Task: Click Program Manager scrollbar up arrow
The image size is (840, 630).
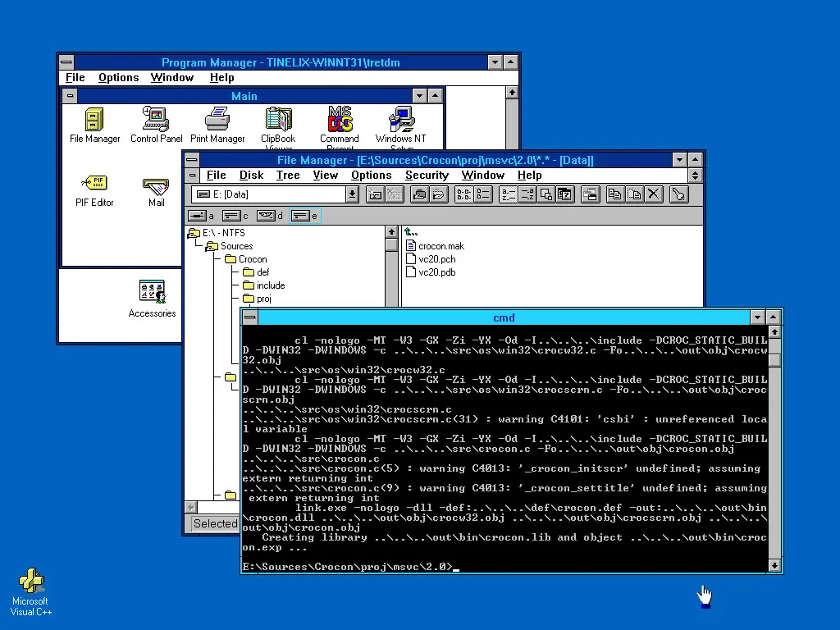Action: click(x=512, y=94)
